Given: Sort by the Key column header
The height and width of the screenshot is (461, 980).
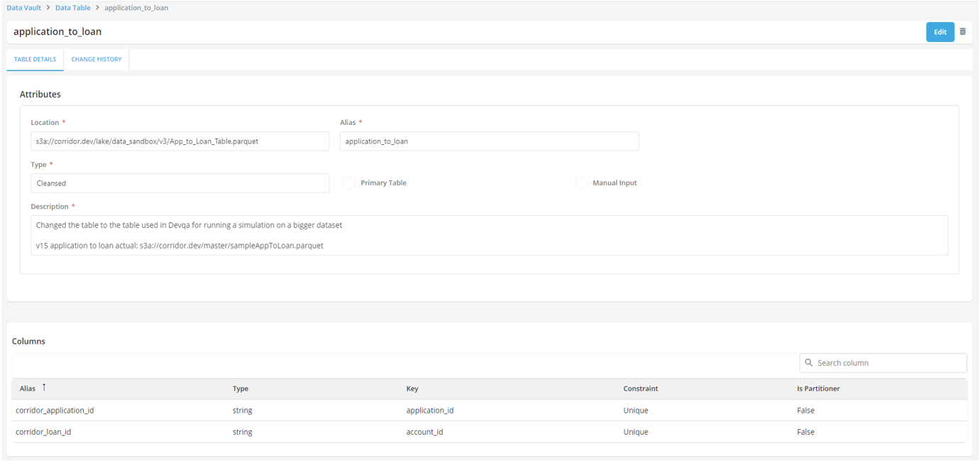Looking at the screenshot, I should click(412, 389).
